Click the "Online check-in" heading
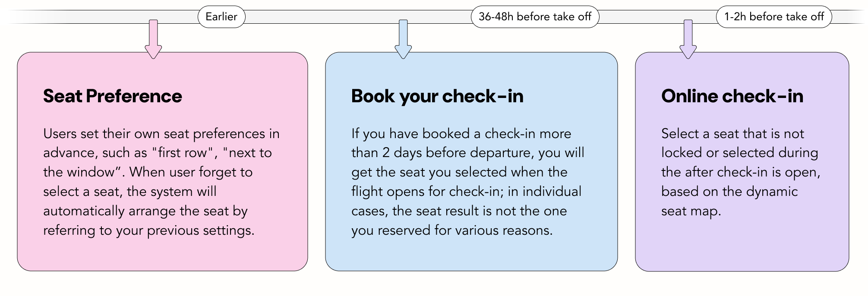868x296 pixels. pyautogui.click(x=732, y=96)
